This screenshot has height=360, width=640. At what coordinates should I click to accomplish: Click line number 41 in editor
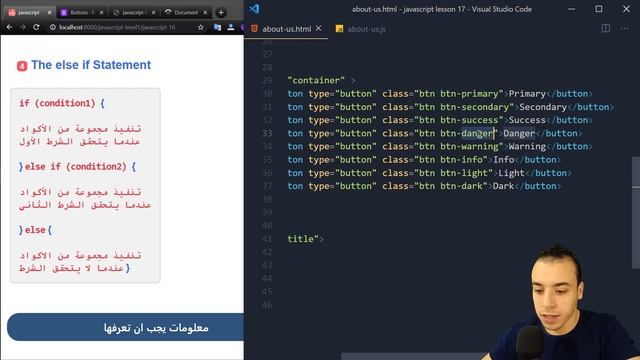point(267,239)
